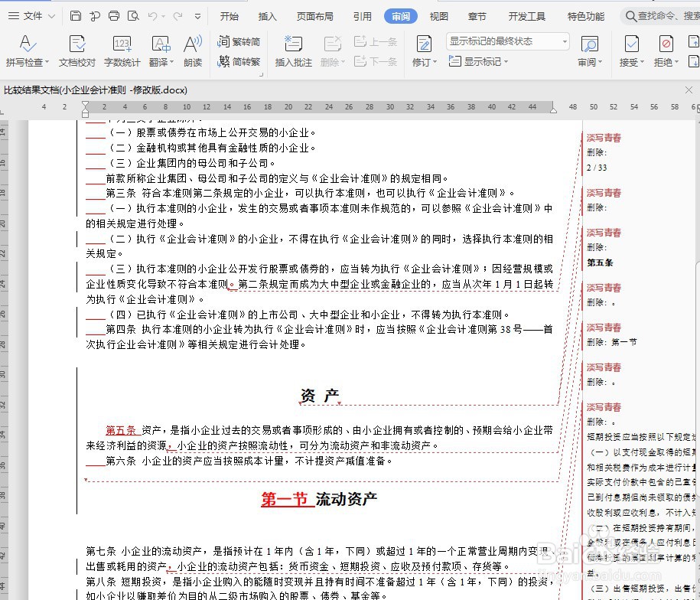Click the 资 产 chapter heading
This screenshot has width=700, height=600.
[x=320, y=395]
